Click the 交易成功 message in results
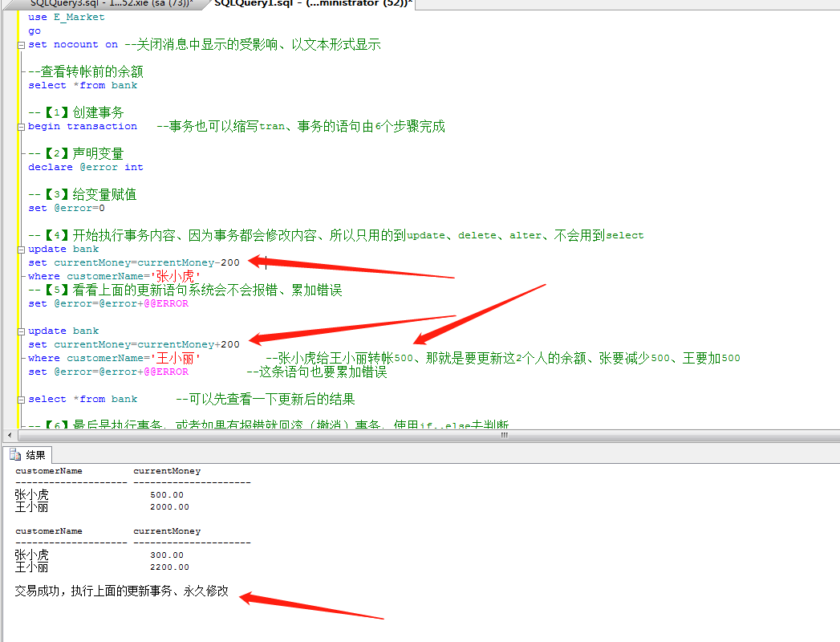Screen dimensions: 840x642 click(x=120, y=591)
